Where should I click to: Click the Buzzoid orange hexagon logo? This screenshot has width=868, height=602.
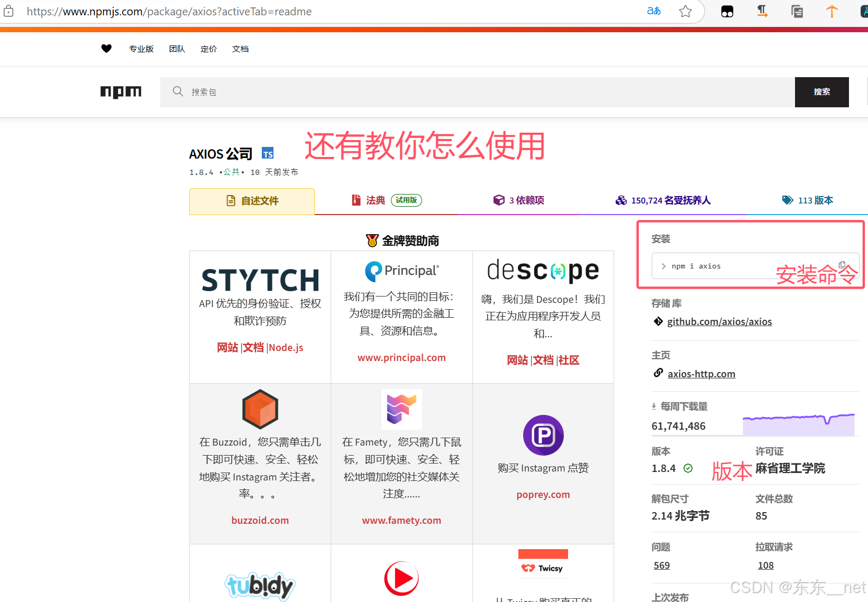260,409
